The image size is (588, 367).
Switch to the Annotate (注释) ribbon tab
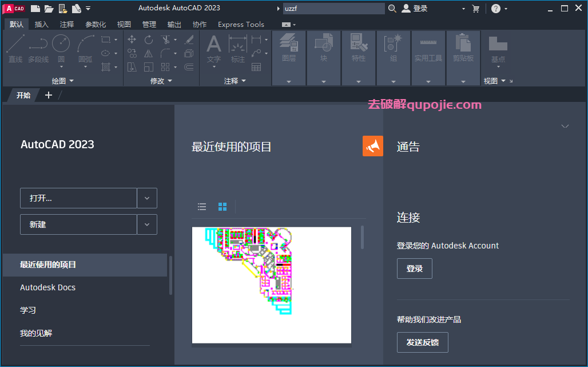[x=67, y=25]
